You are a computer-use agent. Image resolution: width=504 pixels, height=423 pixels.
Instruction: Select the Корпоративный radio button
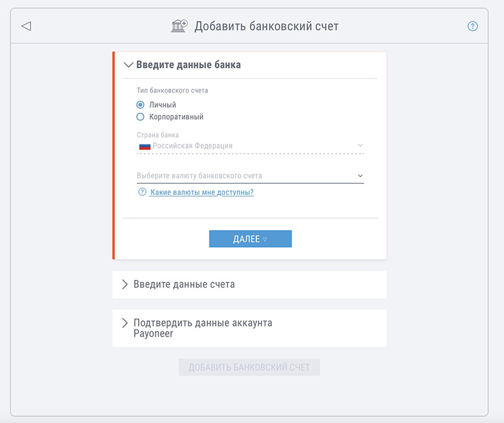[x=140, y=117]
